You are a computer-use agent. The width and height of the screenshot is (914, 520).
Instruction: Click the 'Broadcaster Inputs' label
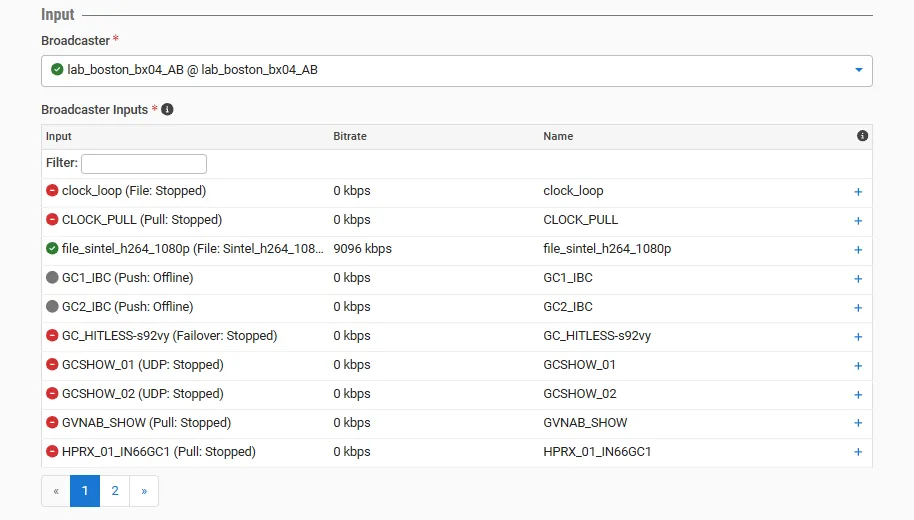pos(94,110)
